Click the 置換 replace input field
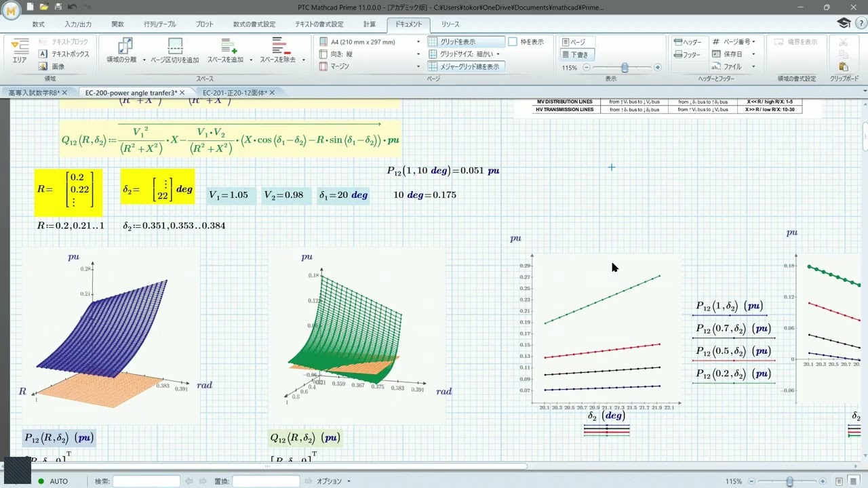This screenshot has width=868, height=488. pos(266,481)
